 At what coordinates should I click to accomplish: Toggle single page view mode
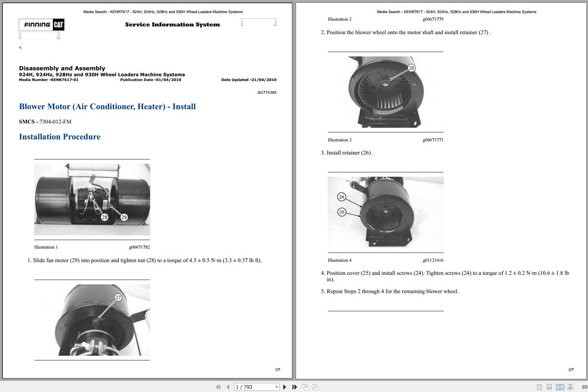click(x=539, y=386)
